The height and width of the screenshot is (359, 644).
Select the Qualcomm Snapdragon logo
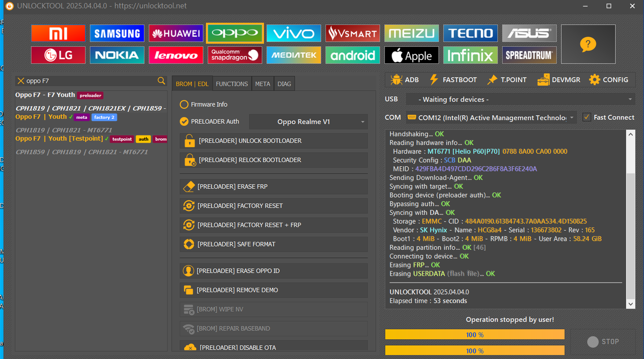tap(235, 55)
